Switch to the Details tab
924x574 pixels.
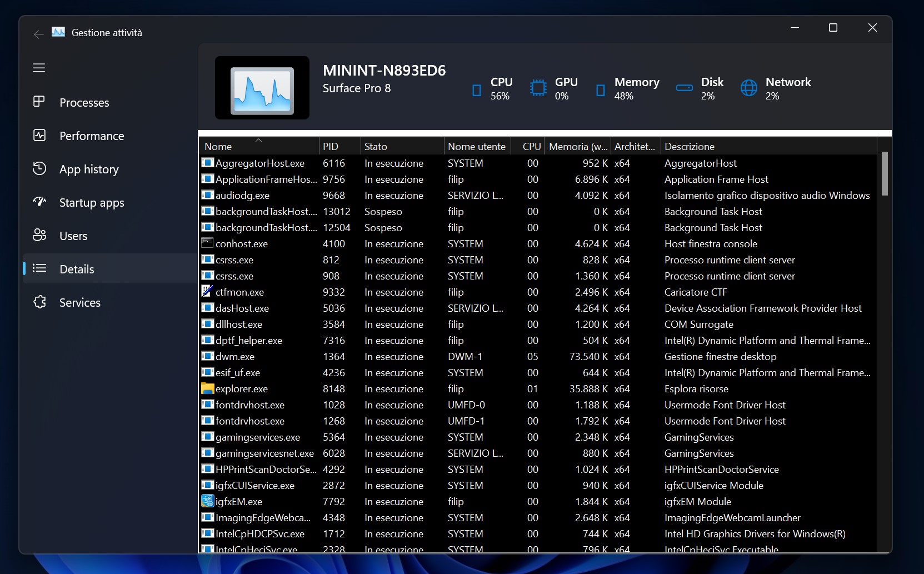77,269
